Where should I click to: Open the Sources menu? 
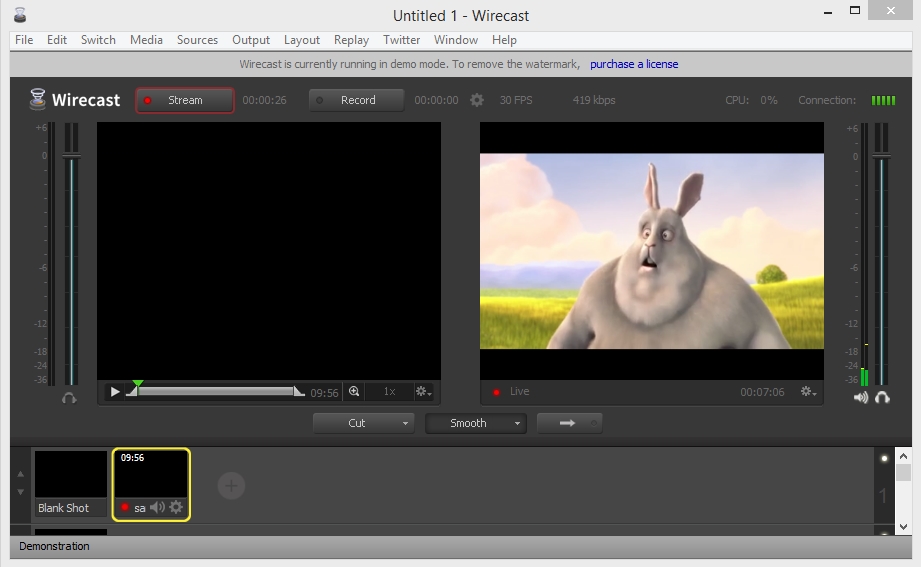(197, 40)
